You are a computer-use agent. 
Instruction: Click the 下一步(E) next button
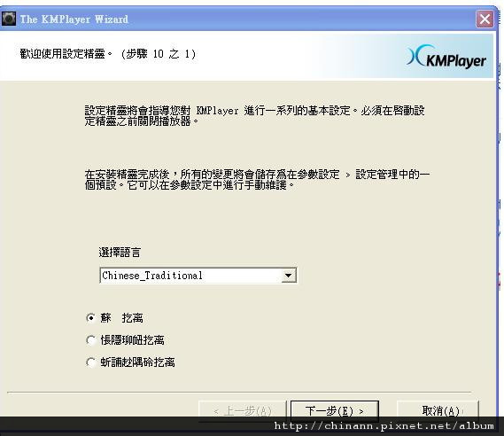(335, 410)
